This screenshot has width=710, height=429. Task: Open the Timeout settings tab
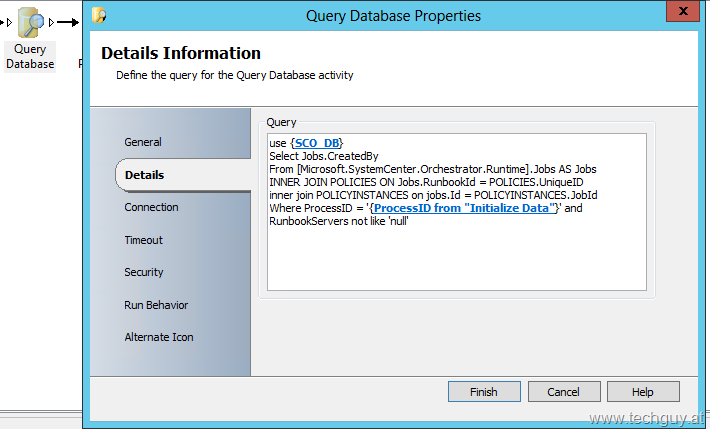pos(144,240)
